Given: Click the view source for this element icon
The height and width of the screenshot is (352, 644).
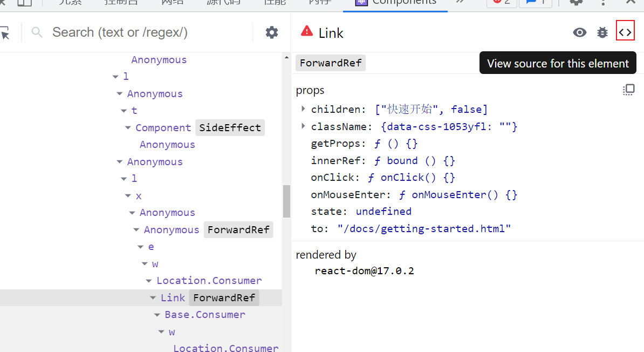Looking at the screenshot, I should click(625, 32).
